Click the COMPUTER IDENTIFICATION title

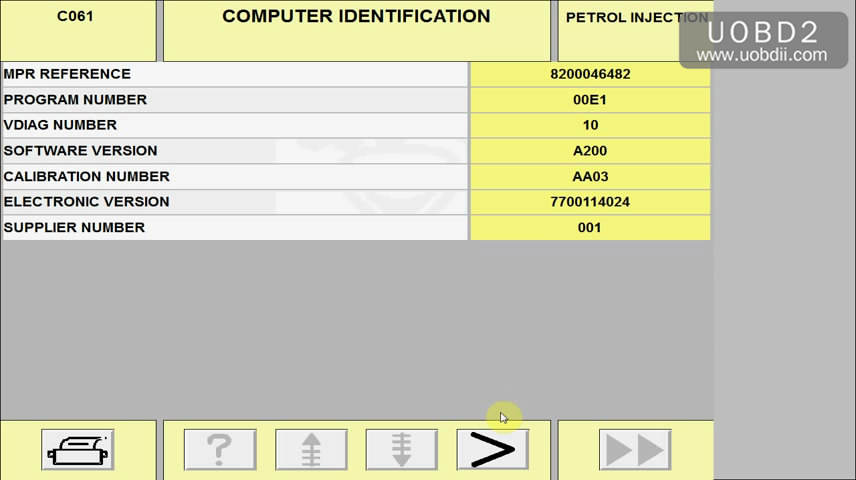click(x=356, y=17)
